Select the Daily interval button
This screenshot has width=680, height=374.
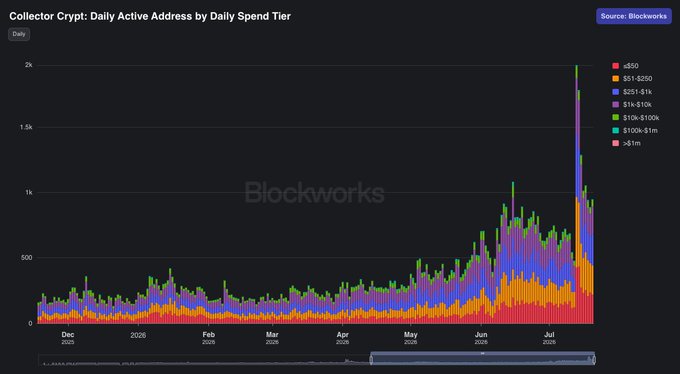click(x=19, y=34)
